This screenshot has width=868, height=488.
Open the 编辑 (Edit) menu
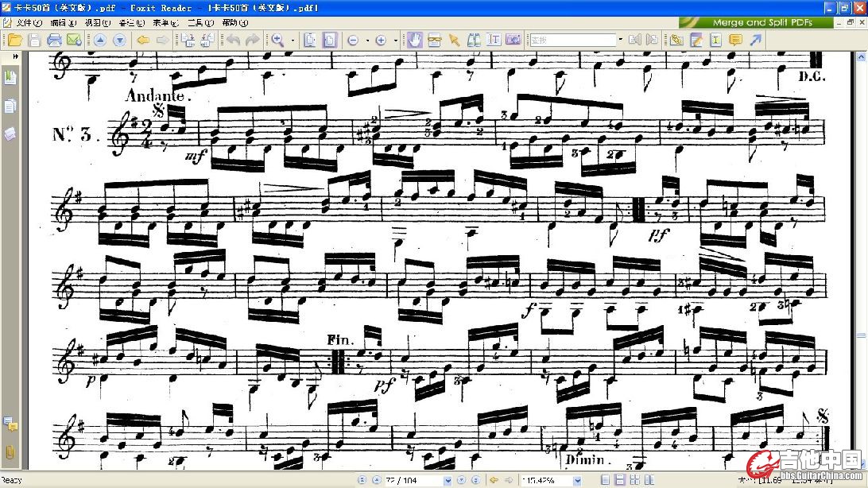(63, 23)
